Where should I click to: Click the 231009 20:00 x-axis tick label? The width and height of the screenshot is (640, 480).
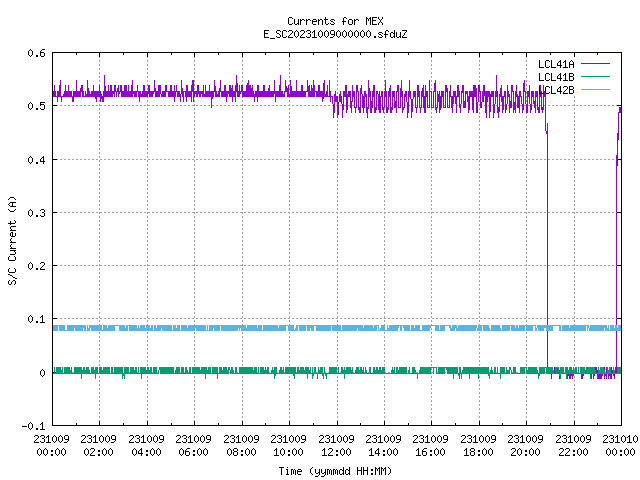click(x=525, y=445)
